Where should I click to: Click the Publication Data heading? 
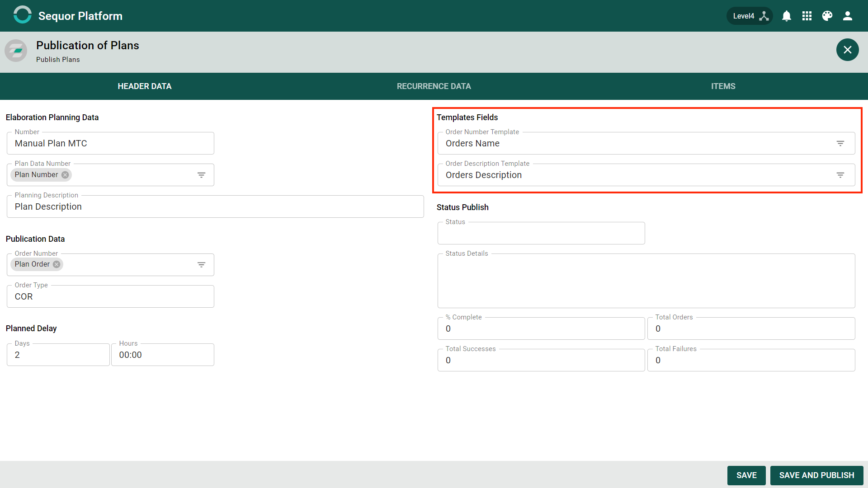35,239
